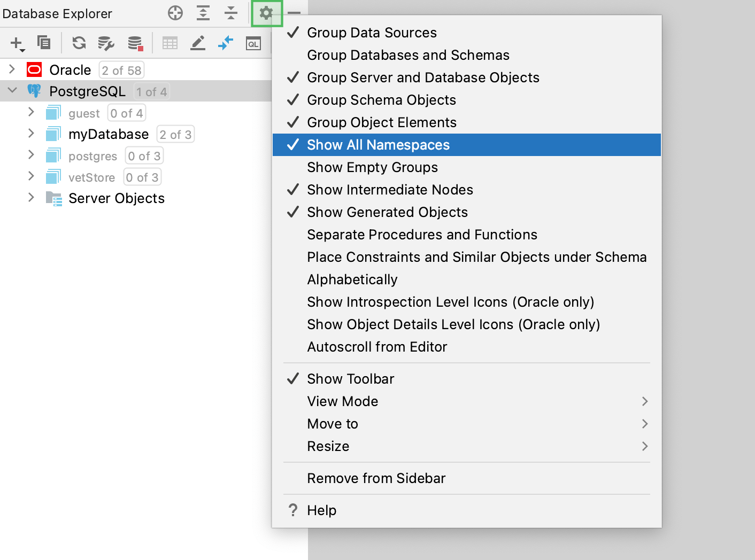Screen dimensions: 755x560
Task: Enable Show Empty Groups option
Action: (467, 167)
